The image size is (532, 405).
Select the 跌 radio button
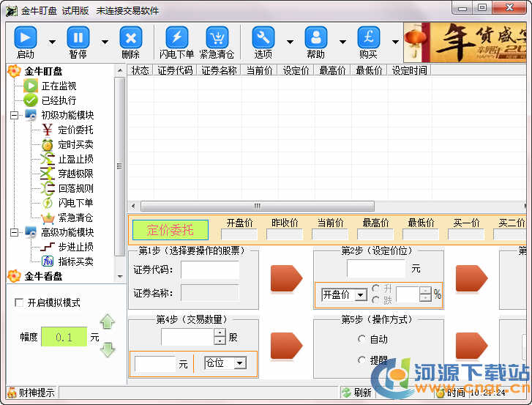click(x=375, y=300)
